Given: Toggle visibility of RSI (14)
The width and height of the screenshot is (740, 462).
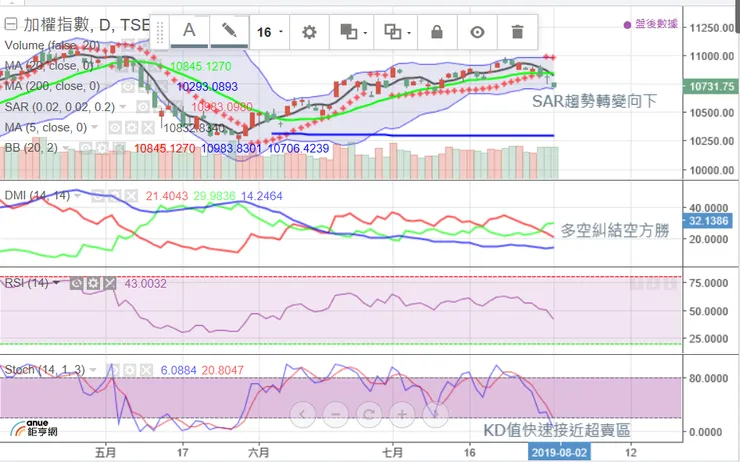Looking at the screenshot, I should (x=76, y=283).
